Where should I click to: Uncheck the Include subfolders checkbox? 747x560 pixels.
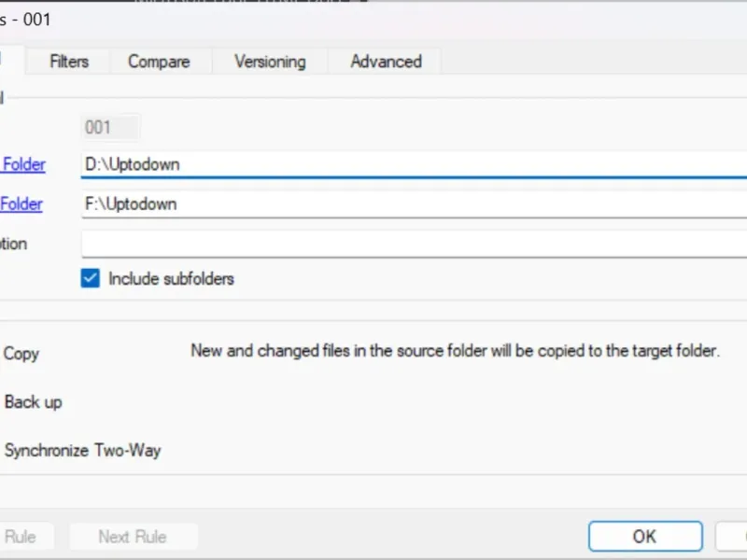click(91, 278)
